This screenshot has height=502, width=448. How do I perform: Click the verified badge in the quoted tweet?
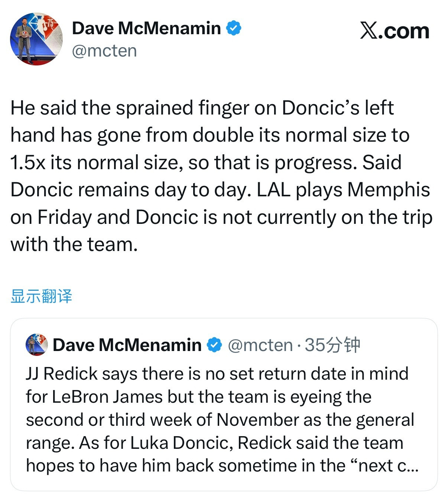point(214,345)
